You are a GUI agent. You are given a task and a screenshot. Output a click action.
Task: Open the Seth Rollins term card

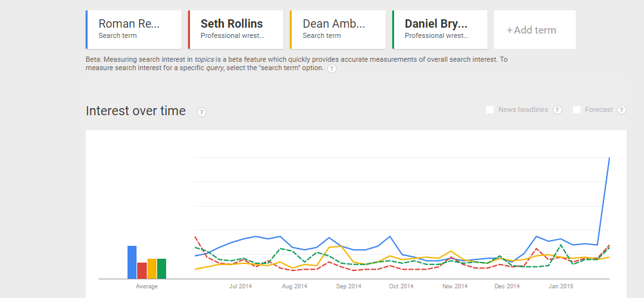[x=236, y=30]
